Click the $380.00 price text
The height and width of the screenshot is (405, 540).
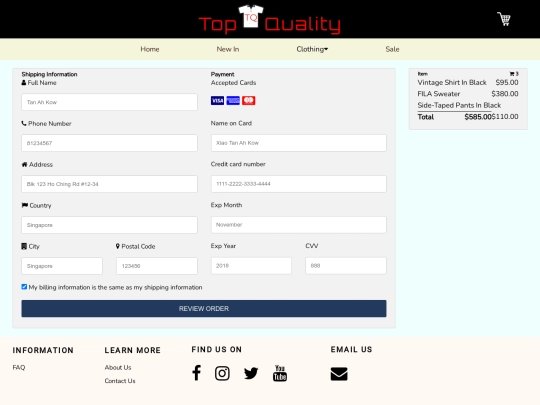click(x=505, y=94)
